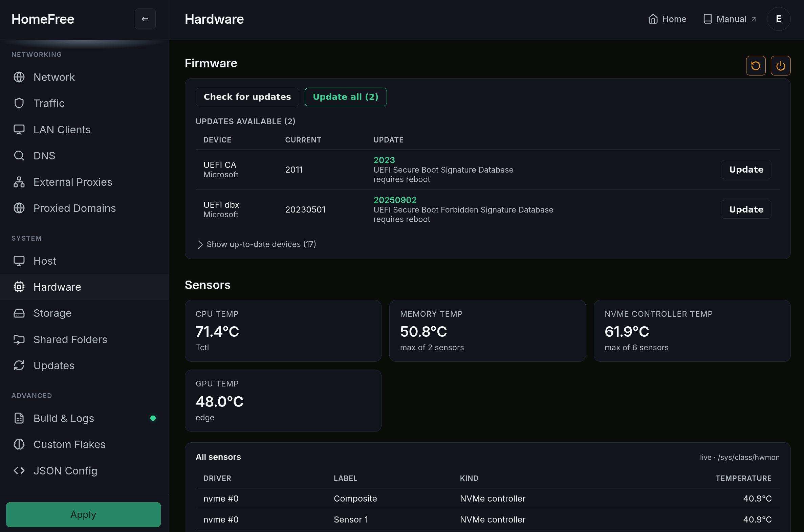Screen dimensions: 804x532
Task: Click the Traffic shield icon
Action: (19, 103)
